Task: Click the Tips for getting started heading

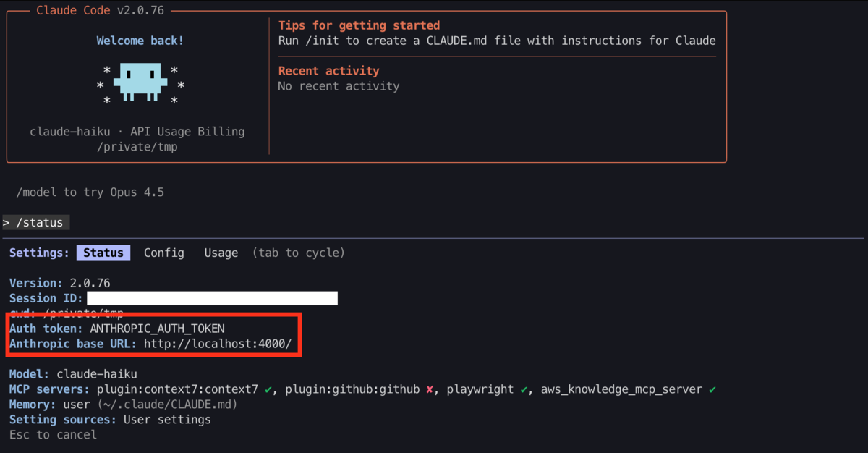Action: point(359,25)
